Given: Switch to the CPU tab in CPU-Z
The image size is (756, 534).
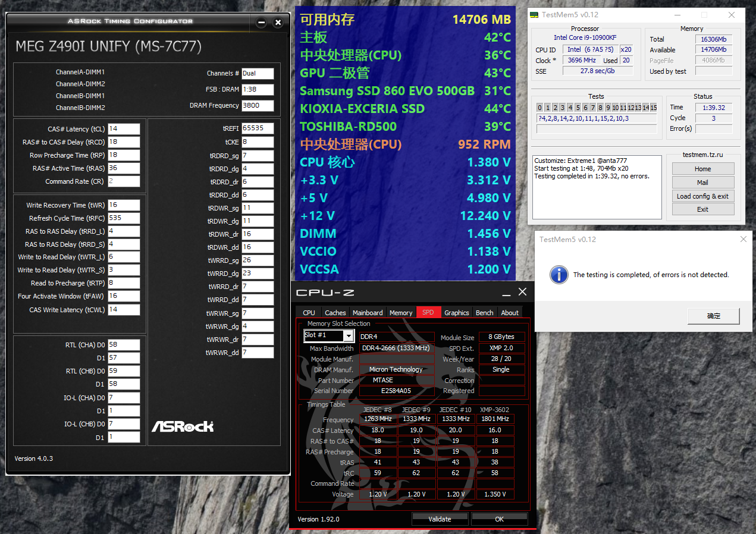Looking at the screenshot, I should pyautogui.click(x=309, y=312).
